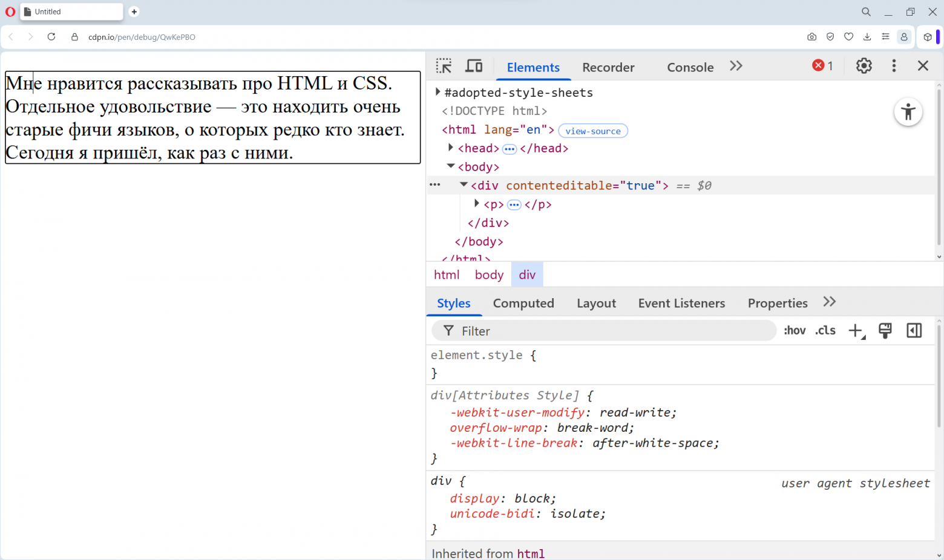944x560 pixels.
Task: Select the <!DOCTYPE html> node
Action: click(494, 111)
